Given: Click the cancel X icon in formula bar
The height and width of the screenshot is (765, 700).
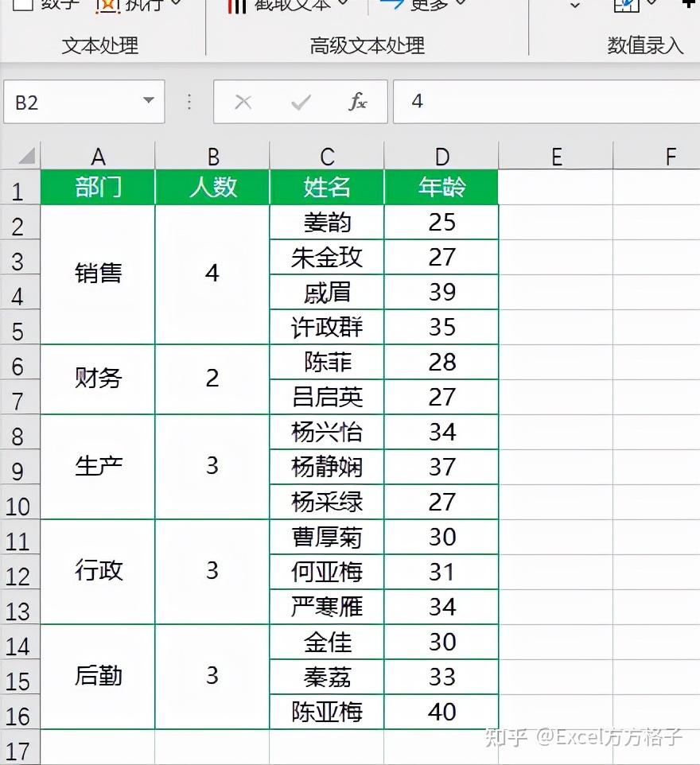Looking at the screenshot, I should coord(243,102).
